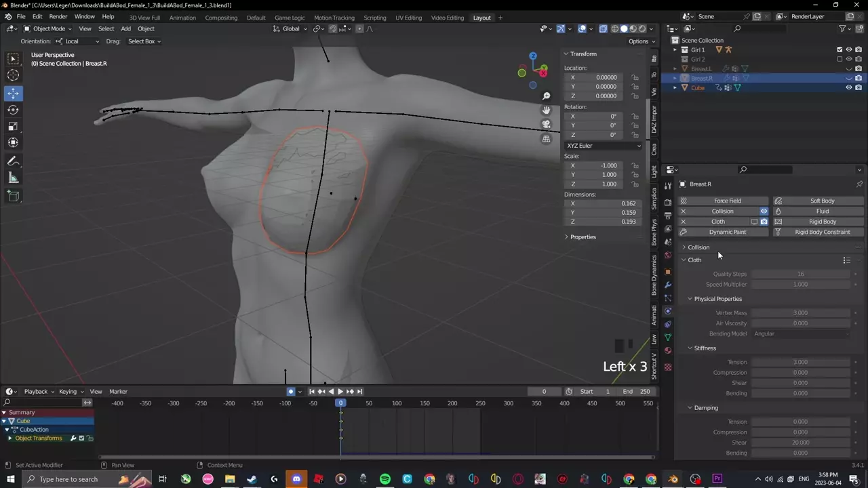
Task: Adjust the Vertex Mass value slider
Action: tap(800, 313)
